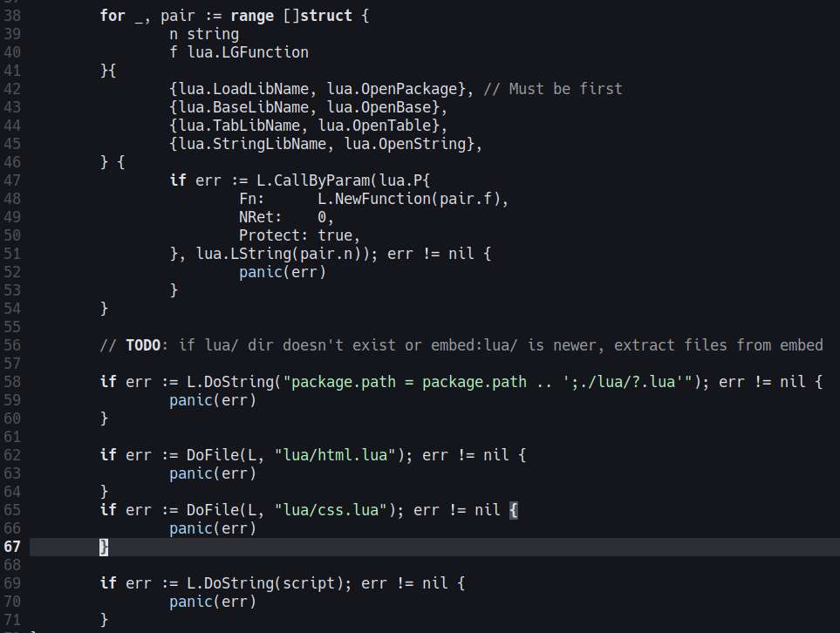Click 'Protect: true' on line 50
Viewport: 840px width, 633px height.
296,235
